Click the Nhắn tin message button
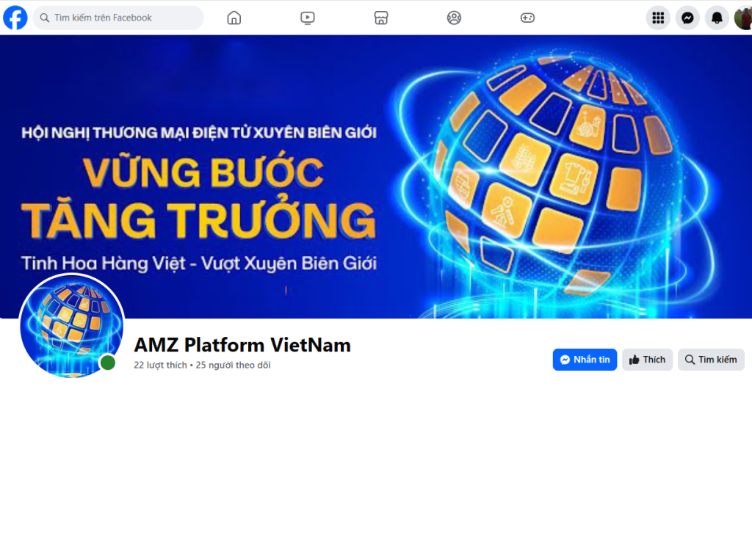The image size is (752, 560). (x=585, y=360)
